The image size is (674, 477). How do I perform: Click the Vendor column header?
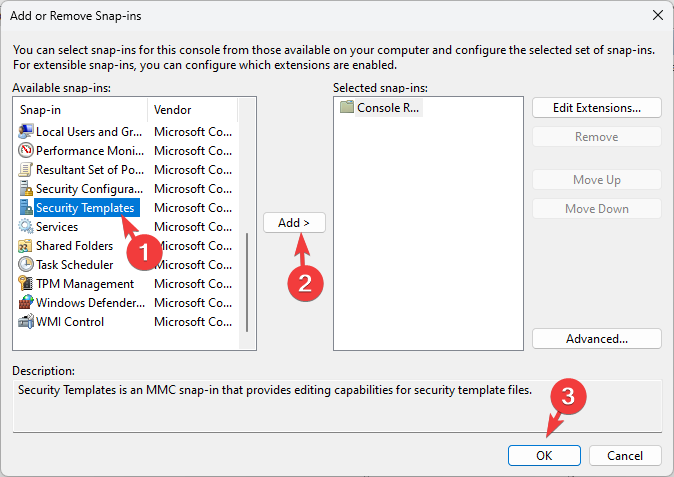click(193, 110)
